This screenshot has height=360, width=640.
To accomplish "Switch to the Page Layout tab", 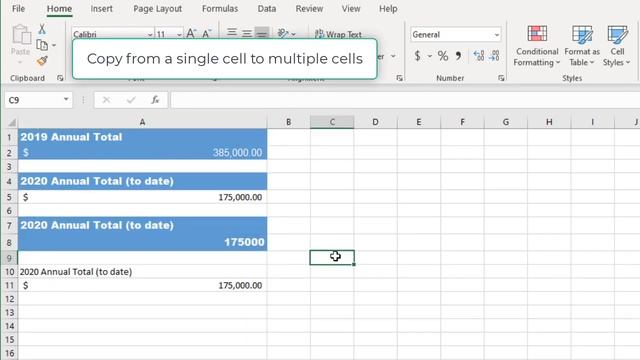I will 158,9.
